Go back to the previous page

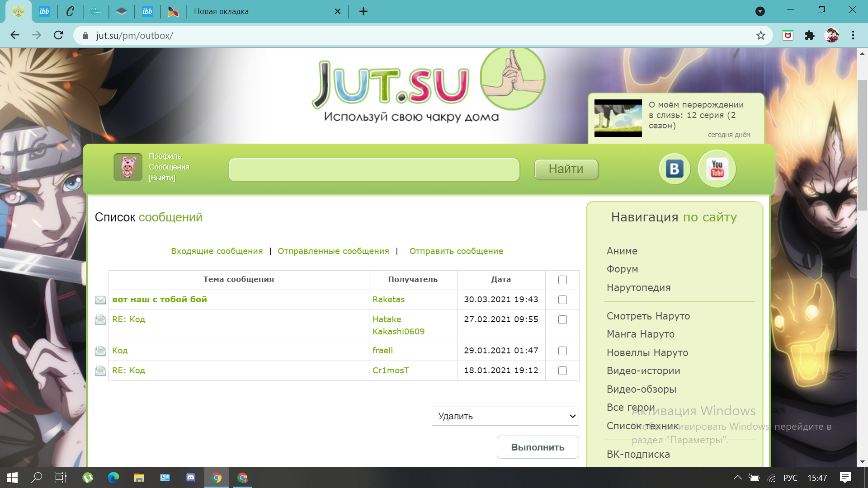(15, 35)
